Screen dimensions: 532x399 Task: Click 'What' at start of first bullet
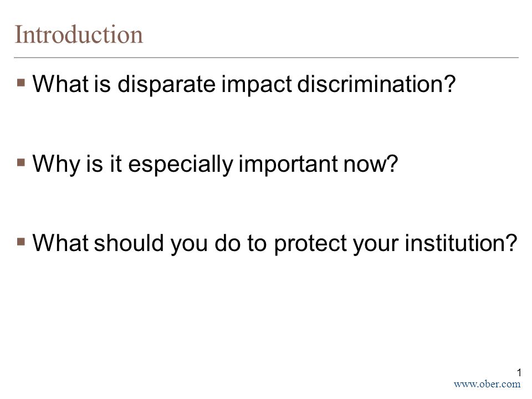coord(61,84)
